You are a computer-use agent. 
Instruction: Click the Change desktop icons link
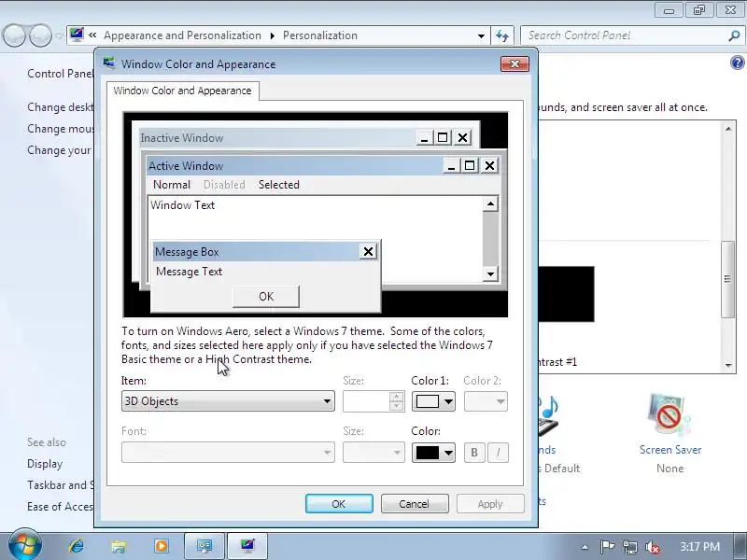60,107
